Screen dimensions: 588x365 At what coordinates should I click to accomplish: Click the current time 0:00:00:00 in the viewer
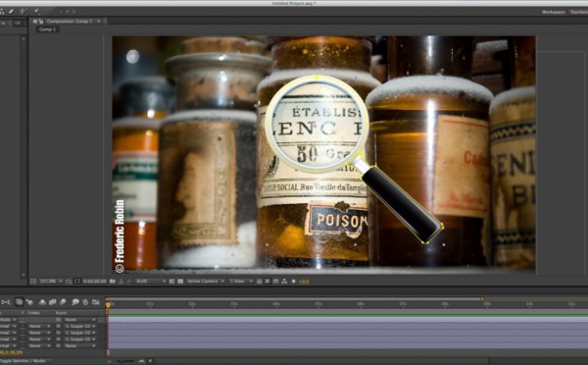tap(95, 282)
